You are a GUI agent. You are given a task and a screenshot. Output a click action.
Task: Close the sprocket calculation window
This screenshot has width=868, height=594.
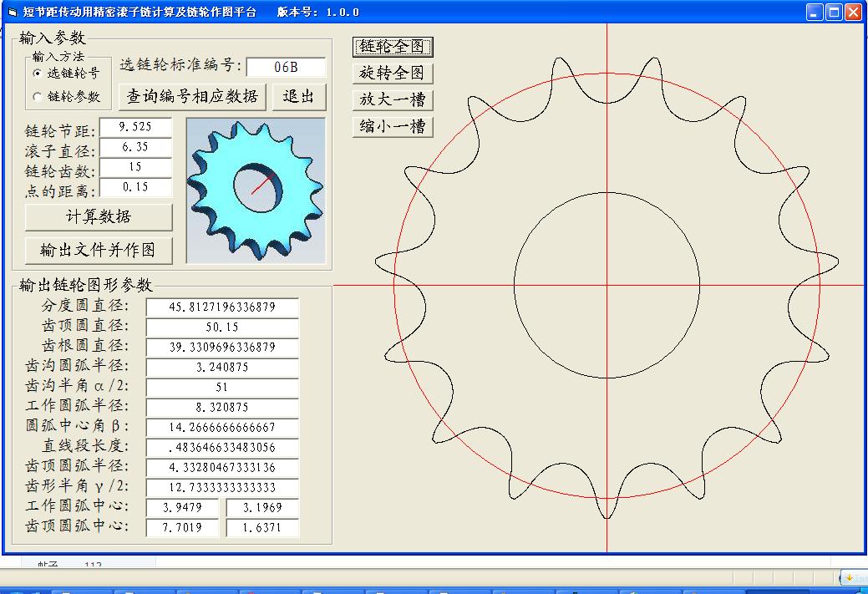[x=853, y=13]
